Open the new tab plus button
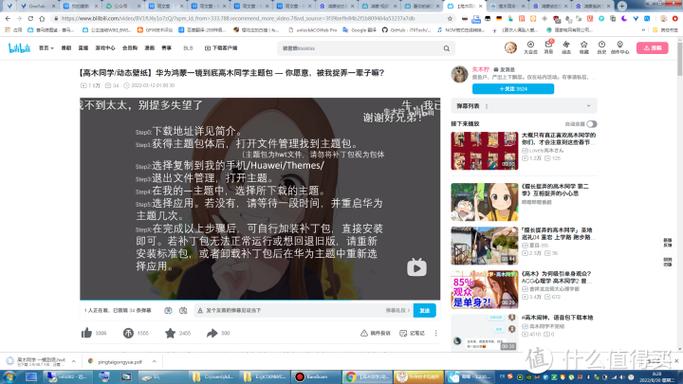Viewport: 683px width, 384px height. (622, 6)
